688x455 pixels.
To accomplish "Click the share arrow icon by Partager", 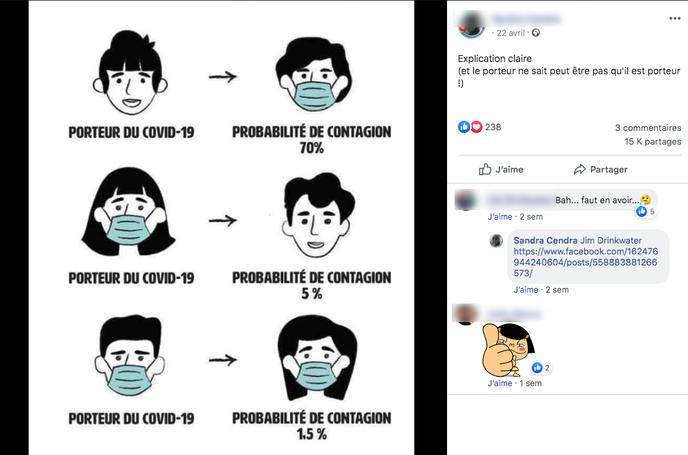I will (580, 169).
